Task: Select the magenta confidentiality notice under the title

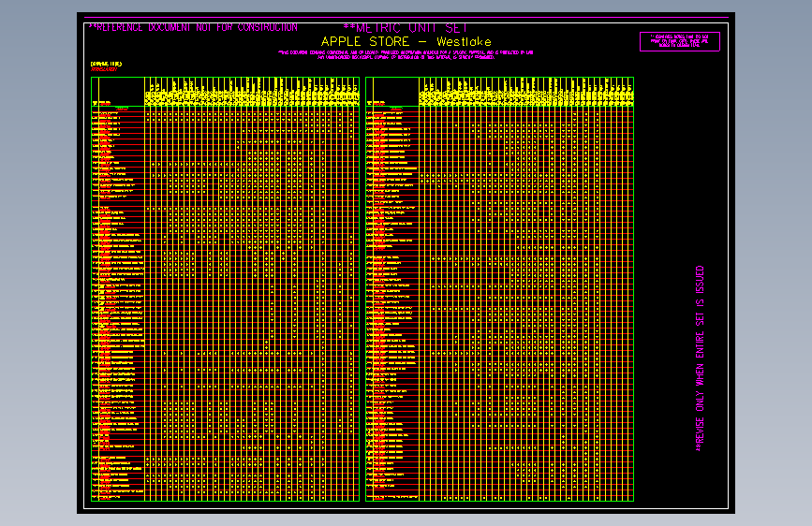Action: (x=406, y=55)
